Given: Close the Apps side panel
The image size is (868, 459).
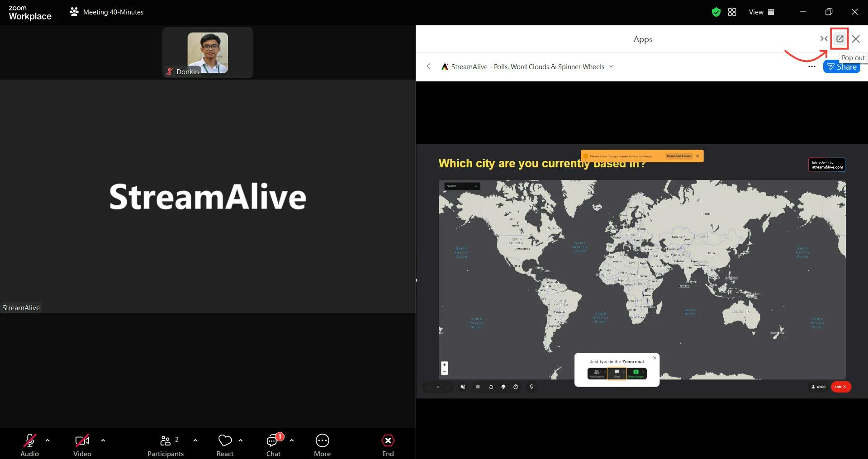Looking at the screenshot, I should coord(856,39).
